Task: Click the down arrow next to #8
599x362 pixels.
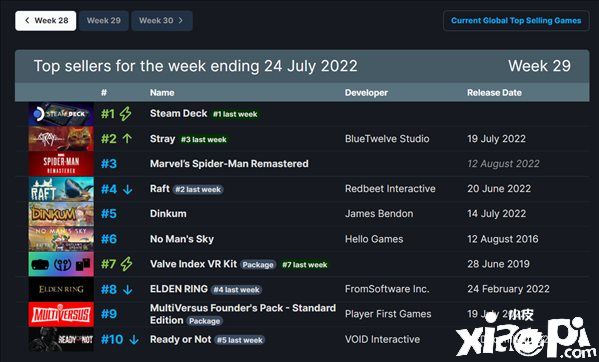Action: [128, 289]
